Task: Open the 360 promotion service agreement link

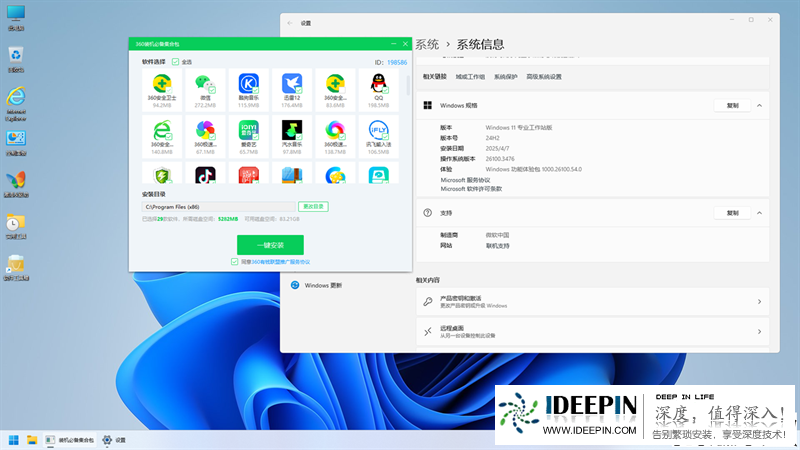Action: click(x=280, y=262)
